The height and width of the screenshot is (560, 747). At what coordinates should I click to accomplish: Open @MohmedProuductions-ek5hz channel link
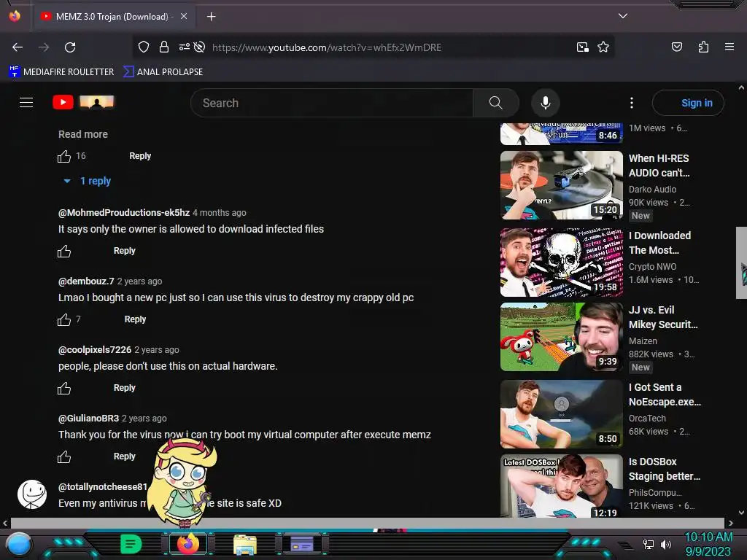pos(124,212)
